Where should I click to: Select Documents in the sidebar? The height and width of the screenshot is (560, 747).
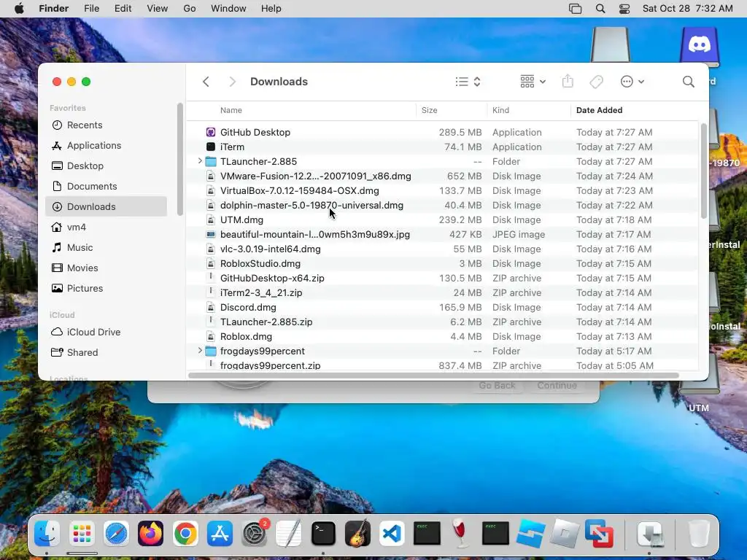pyautogui.click(x=106, y=186)
